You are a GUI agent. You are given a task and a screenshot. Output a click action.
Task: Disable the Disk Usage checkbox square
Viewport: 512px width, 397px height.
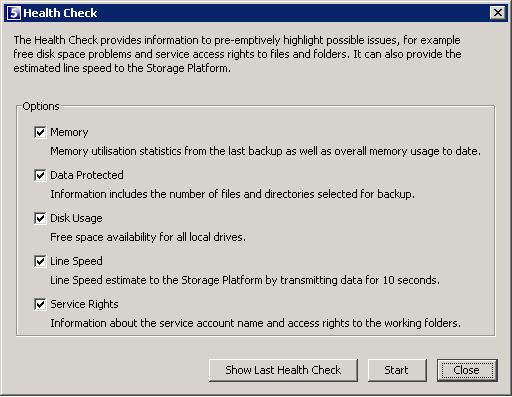point(40,218)
